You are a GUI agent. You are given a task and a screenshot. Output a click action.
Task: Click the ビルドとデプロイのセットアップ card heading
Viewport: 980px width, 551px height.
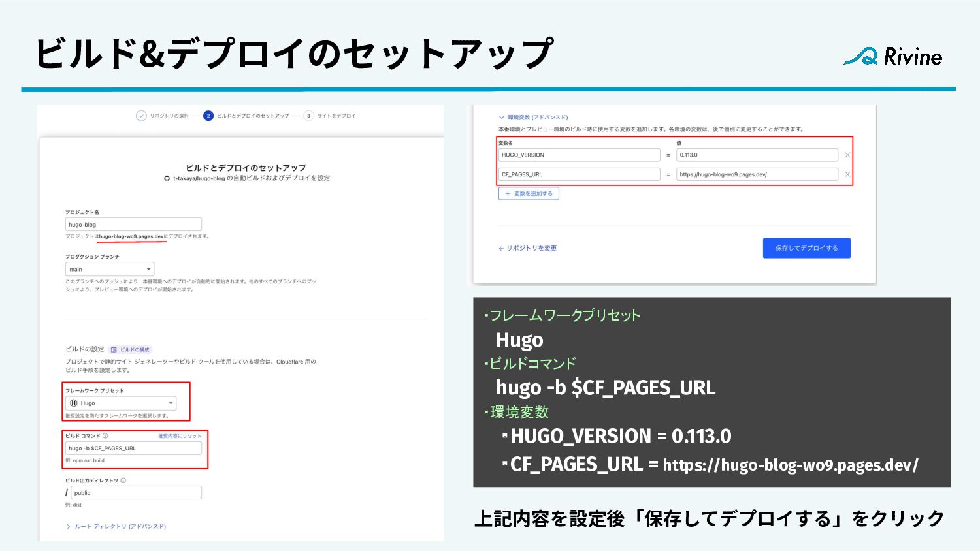click(246, 168)
